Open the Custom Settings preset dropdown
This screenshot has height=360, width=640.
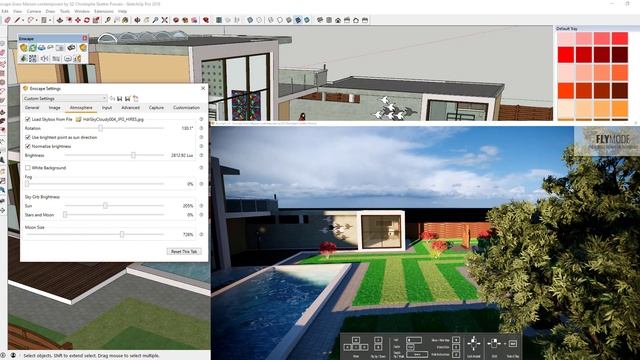[65, 98]
